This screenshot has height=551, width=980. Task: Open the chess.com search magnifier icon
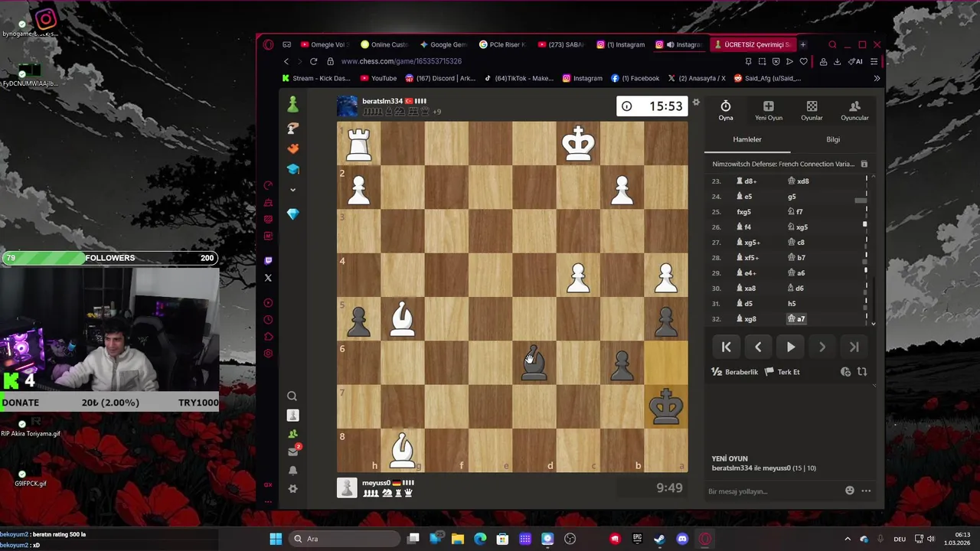point(292,396)
